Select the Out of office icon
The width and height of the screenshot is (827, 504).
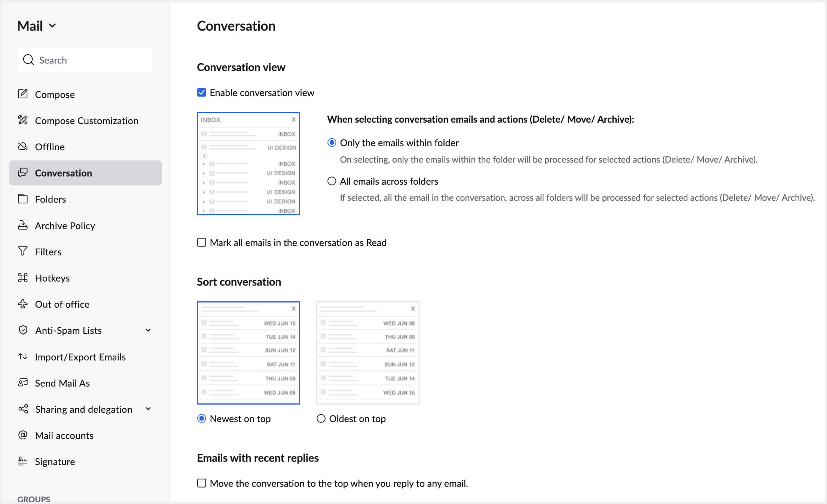(22, 303)
